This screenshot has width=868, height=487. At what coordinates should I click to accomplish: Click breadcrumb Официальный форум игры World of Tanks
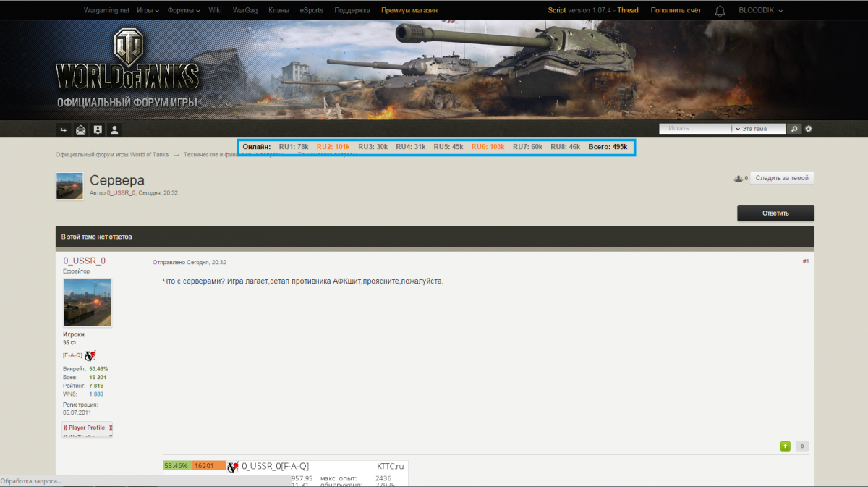pyautogui.click(x=112, y=155)
